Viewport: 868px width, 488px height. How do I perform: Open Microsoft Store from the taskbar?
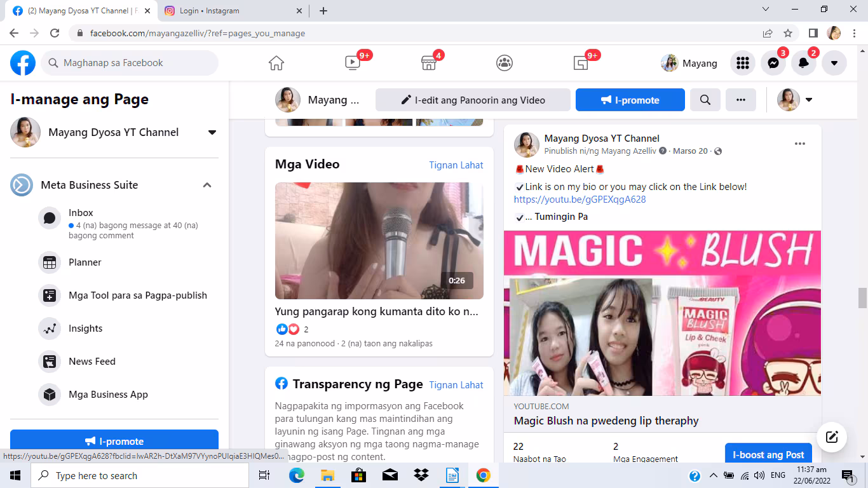point(358,475)
